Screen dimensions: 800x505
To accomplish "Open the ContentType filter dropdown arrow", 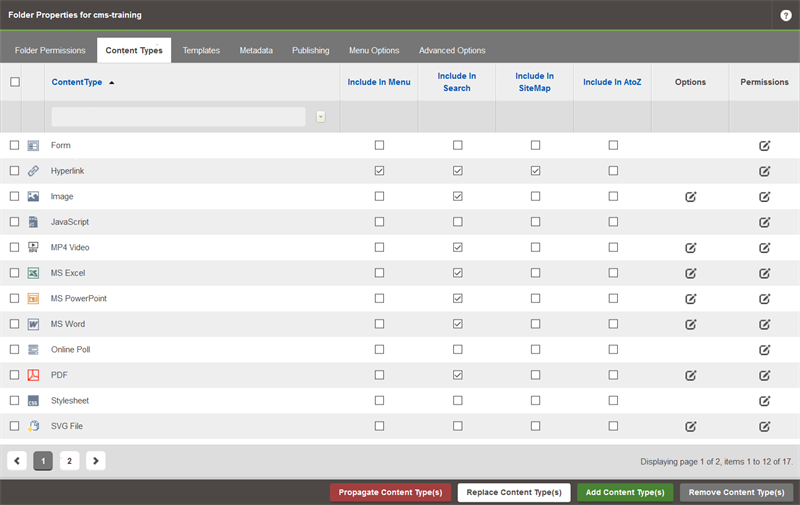I will (320, 117).
